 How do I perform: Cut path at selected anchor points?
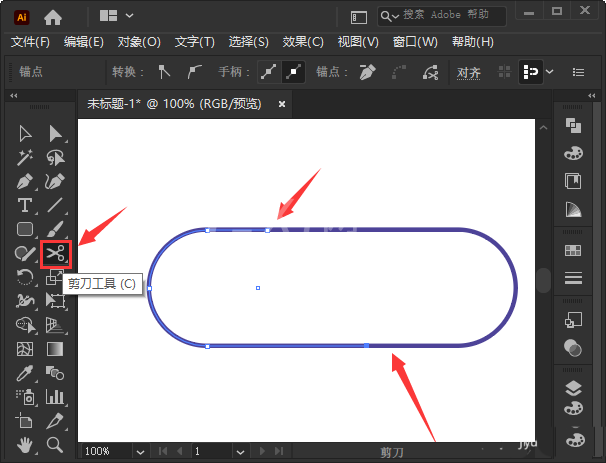[430, 72]
